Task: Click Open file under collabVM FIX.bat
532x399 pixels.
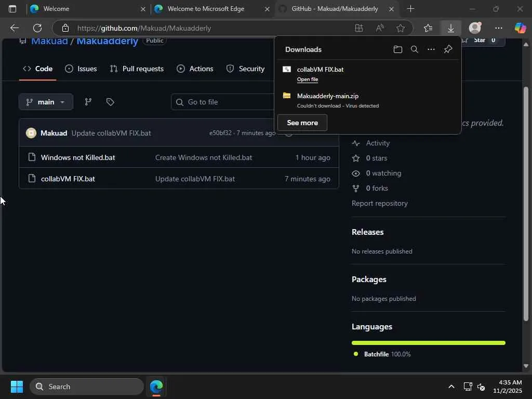Action: click(x=308, y=79)
